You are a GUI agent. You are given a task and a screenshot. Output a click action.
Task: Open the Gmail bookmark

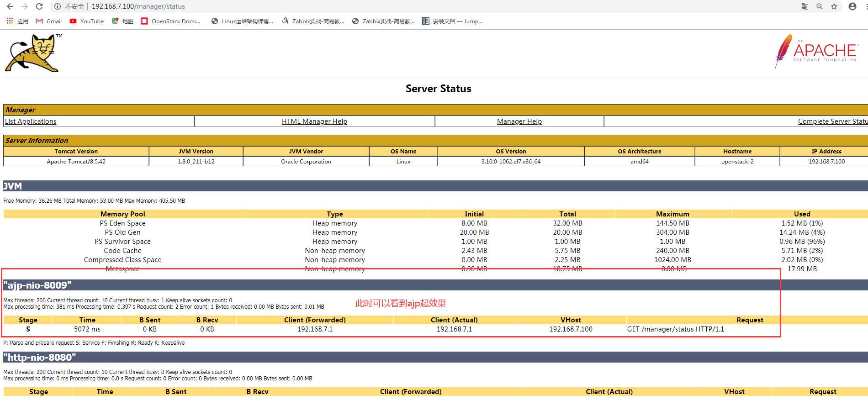48,21
